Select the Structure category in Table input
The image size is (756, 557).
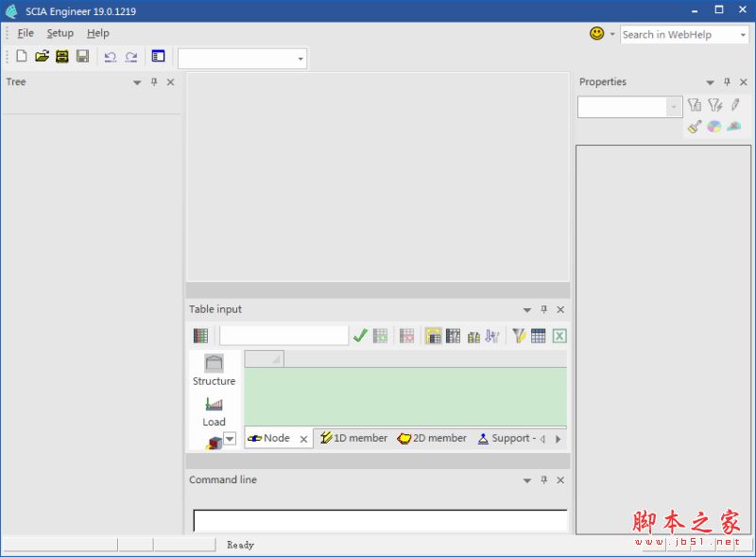point(215,370)
